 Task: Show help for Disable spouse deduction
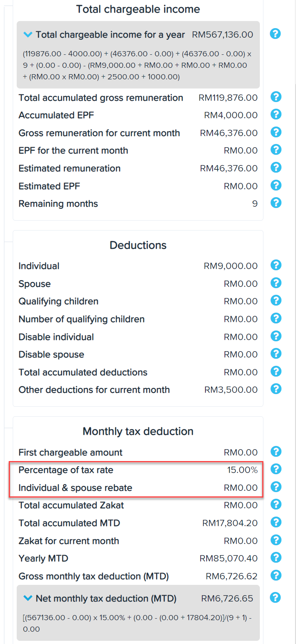(x=276, y=354)
